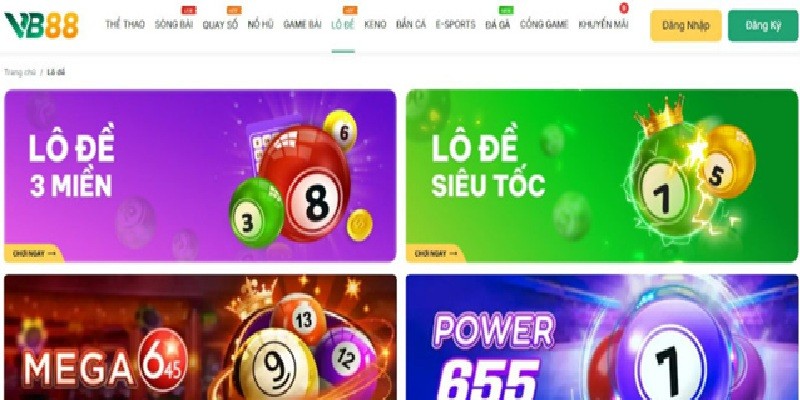This screenshot has width=800, height=400.
Task: Click Chơi Ngay on Lô Đề 3 Miền
Action: click(x=34, y=253)
